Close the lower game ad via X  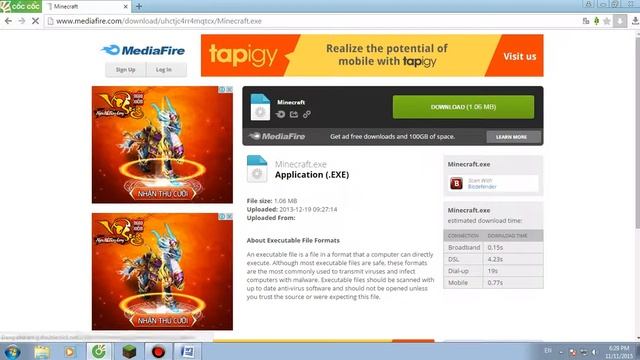[229, 216]
